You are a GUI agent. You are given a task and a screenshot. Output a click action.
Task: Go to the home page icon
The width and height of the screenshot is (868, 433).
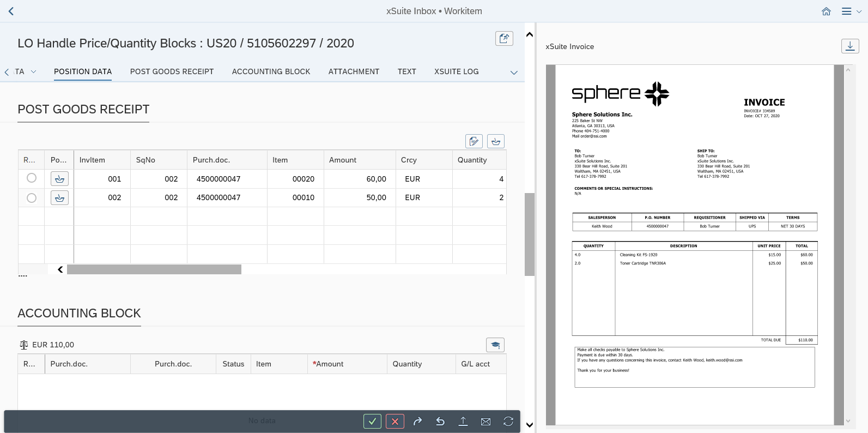[x=826, y=11]
